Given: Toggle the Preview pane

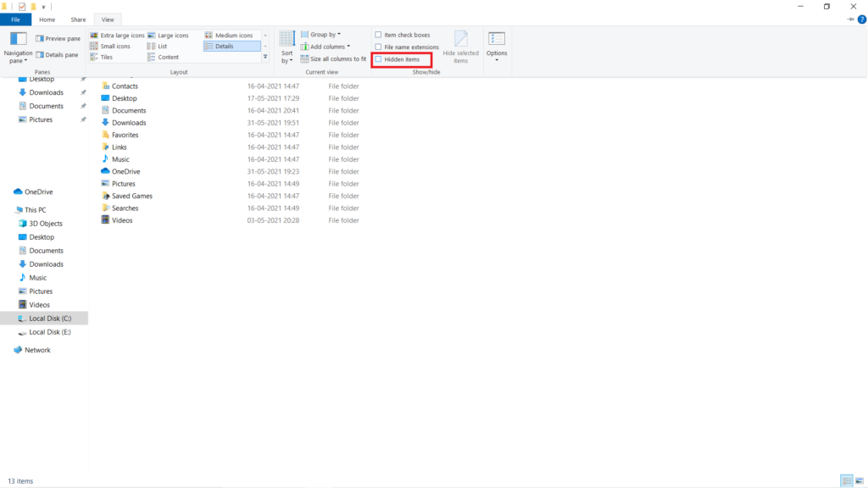Looking at the screenshot, I should [x=58, y=39].
